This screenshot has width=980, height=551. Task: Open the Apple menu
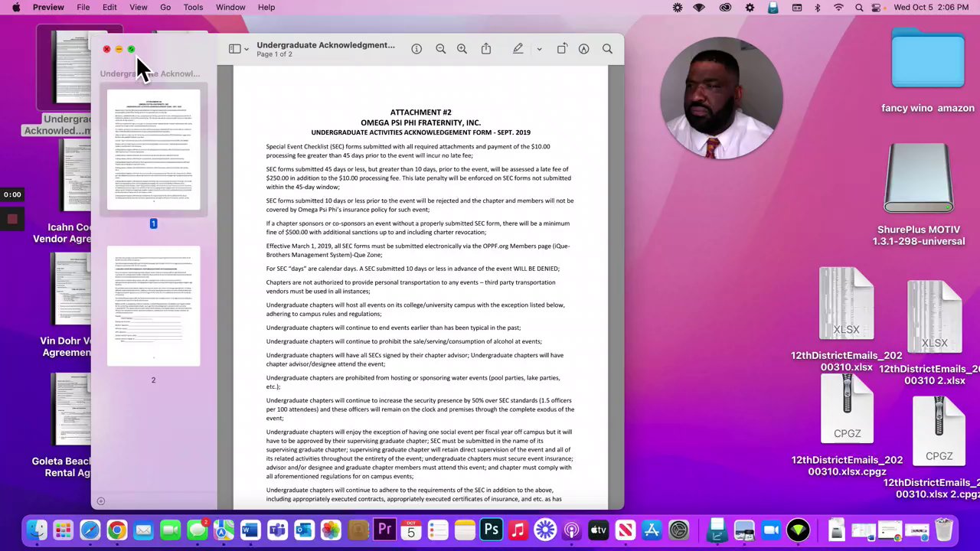[x=16, y=8]
